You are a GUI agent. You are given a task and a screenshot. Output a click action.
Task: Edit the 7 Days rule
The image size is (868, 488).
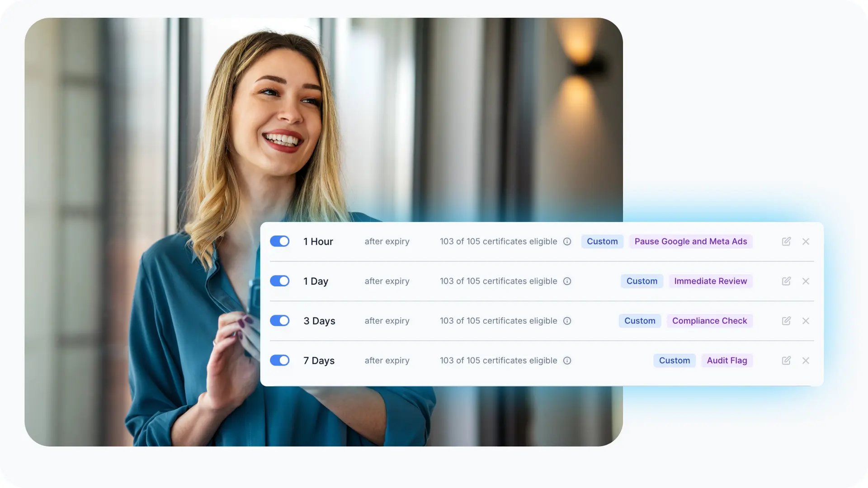coord(786,361)
